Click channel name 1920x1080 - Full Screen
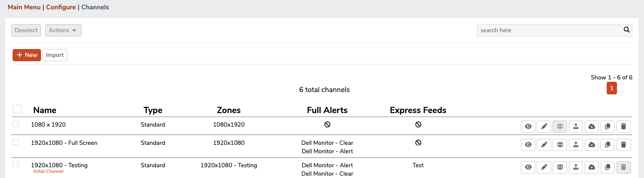This screenshot has width=644, height=178. (64, 143)
